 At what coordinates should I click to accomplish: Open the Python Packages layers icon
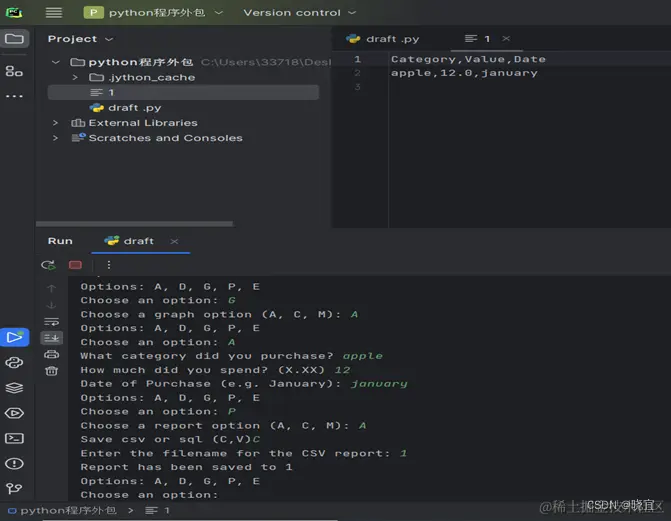[14, 388]
